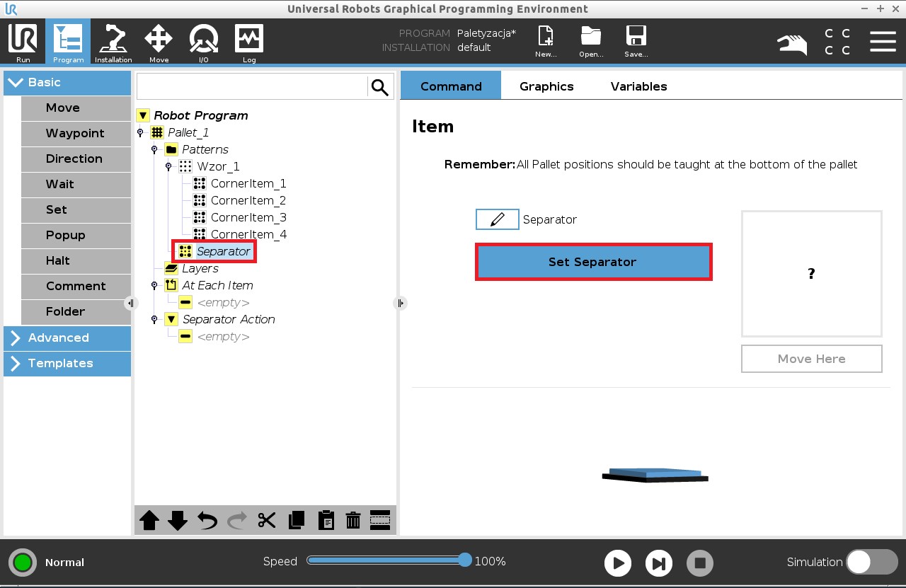The width and height of the screenshot is (906, 588).
Task: Insert a Direction command
Action: [76, 158]
